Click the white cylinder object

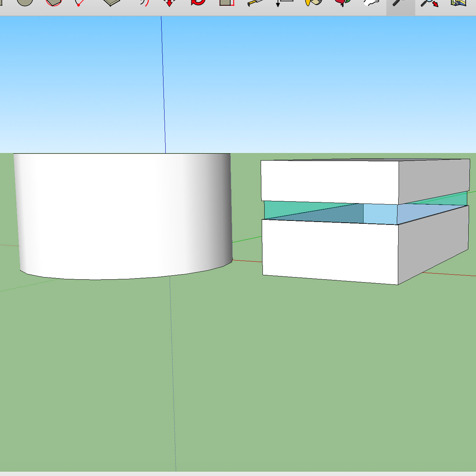(123, 216)
